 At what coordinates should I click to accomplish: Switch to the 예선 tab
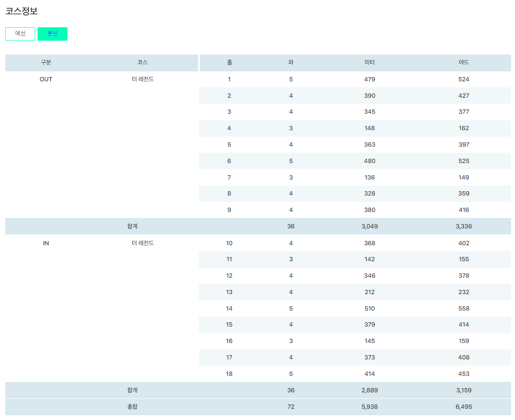(x=20, y=34)
